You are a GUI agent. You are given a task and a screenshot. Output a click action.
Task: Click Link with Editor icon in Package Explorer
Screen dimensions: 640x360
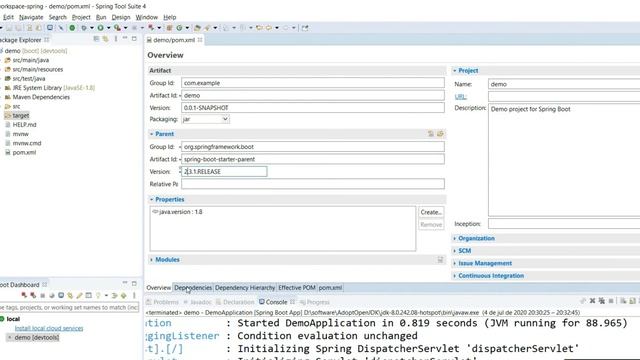[106, 39]
